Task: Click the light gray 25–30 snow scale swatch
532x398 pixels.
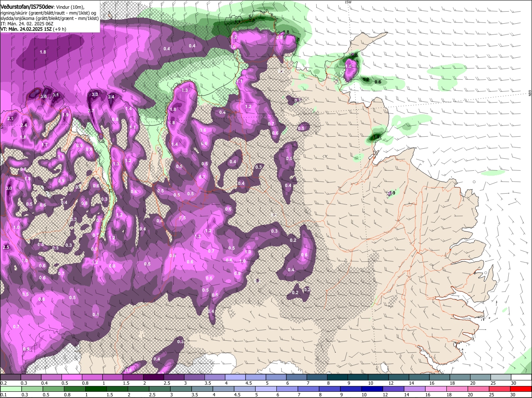Action: (501, 377)
